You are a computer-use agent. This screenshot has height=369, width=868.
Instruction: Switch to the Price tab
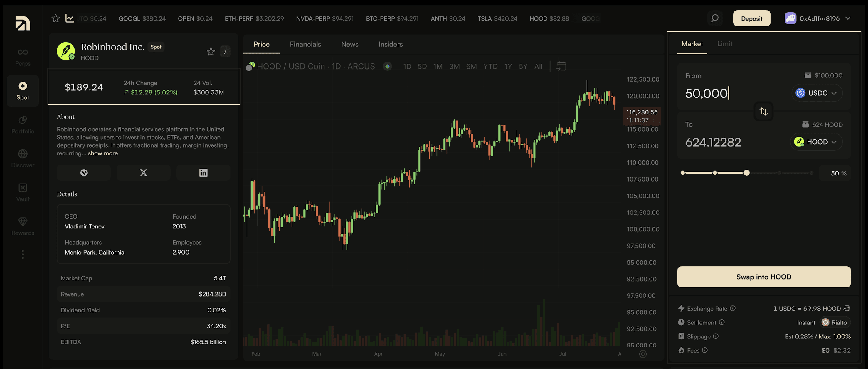[x=261, y=44]
